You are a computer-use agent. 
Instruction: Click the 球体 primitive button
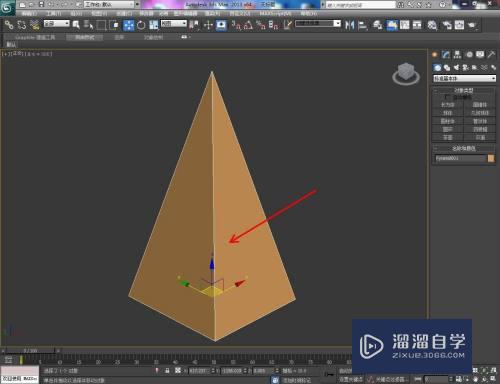click(448, 113)
